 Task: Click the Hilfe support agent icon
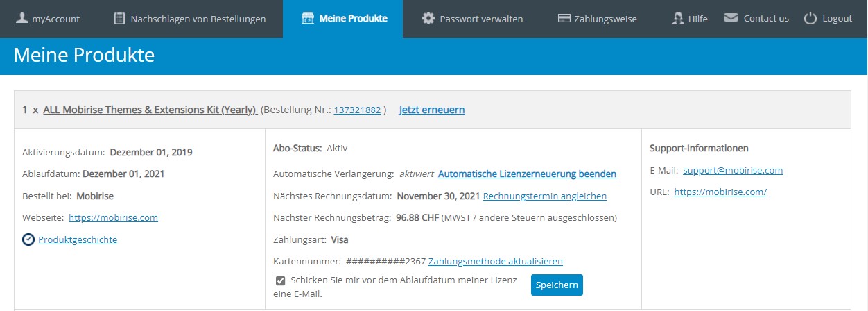(678, 18)
